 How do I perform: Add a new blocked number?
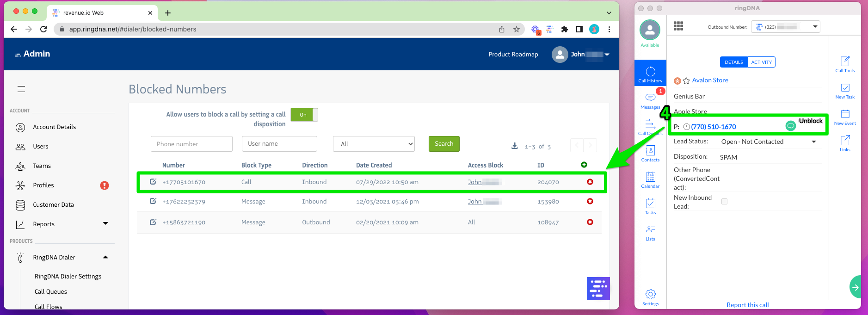pyautogui.click(x=584, y=165)
